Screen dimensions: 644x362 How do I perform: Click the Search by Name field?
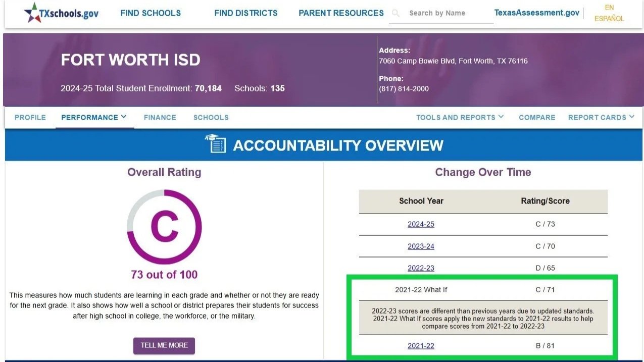coord(441,13)
